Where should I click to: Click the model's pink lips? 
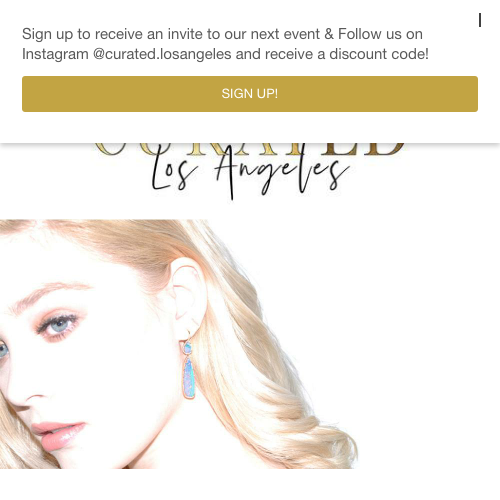pyautogui.click(x=58, y=435)
